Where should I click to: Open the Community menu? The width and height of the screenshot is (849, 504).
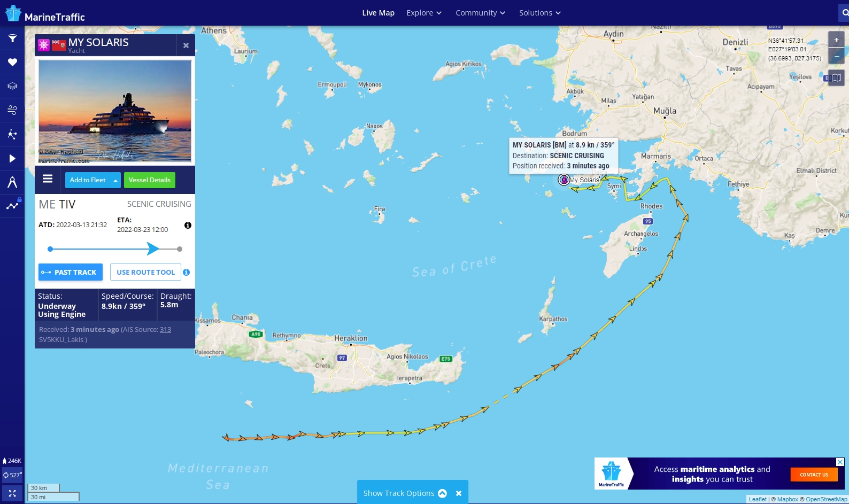[x=480, y=13]
